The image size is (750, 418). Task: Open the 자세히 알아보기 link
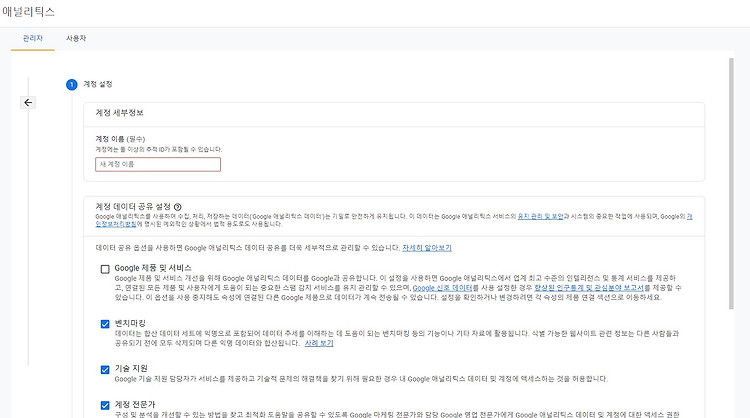coord(427,248)
